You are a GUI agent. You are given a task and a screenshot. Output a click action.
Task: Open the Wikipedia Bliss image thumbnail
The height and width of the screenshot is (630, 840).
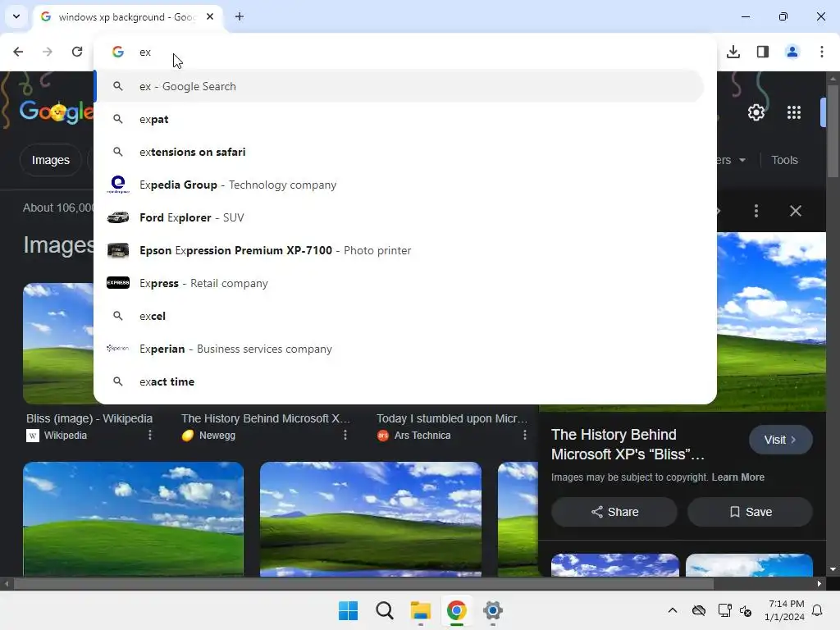click(x=58, y=344)
